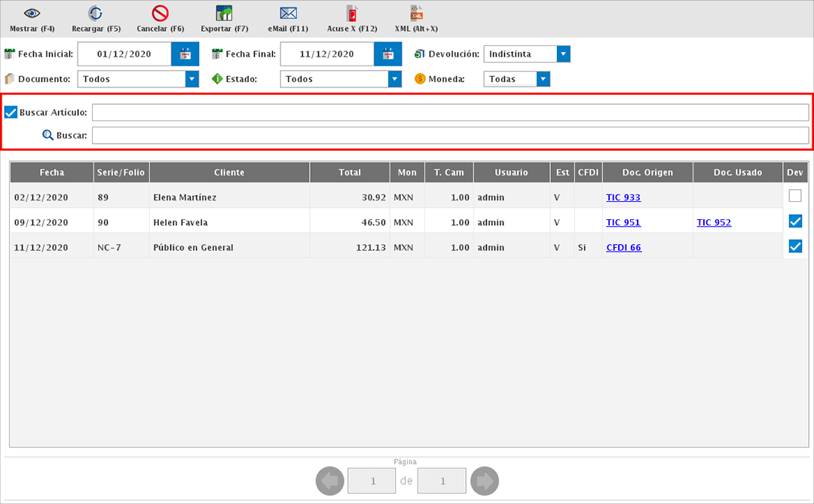Viewport: 814px width, 504px height.
Task: Uncheck the Buscar Artículo checkbox
Action: tap(11, 112)
